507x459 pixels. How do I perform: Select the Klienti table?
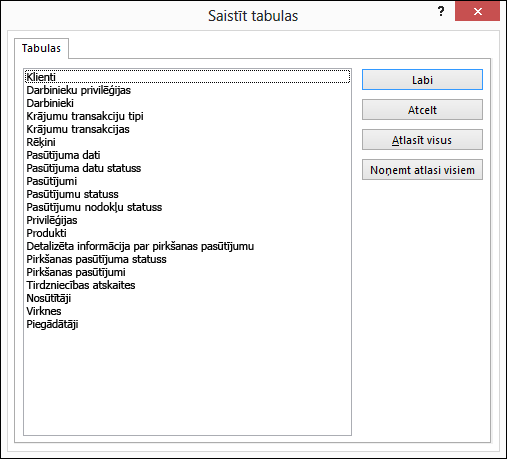click(188, 77)
